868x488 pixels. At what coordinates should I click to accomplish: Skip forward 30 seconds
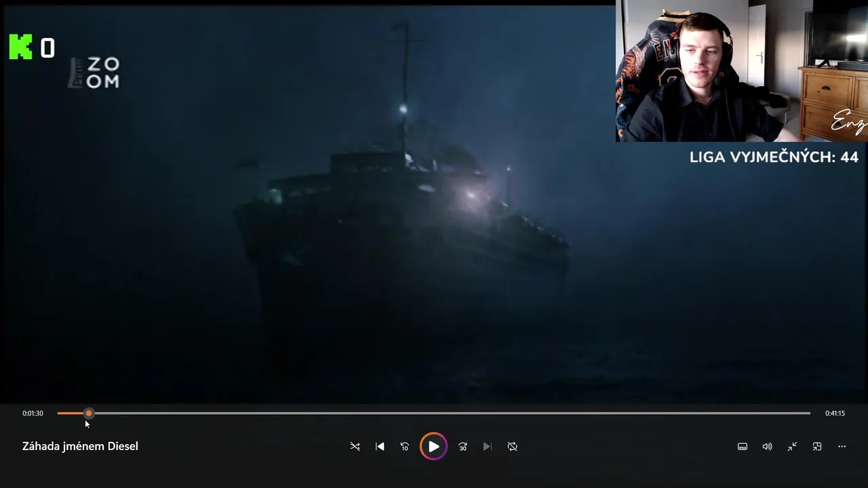tap(462, 447)
